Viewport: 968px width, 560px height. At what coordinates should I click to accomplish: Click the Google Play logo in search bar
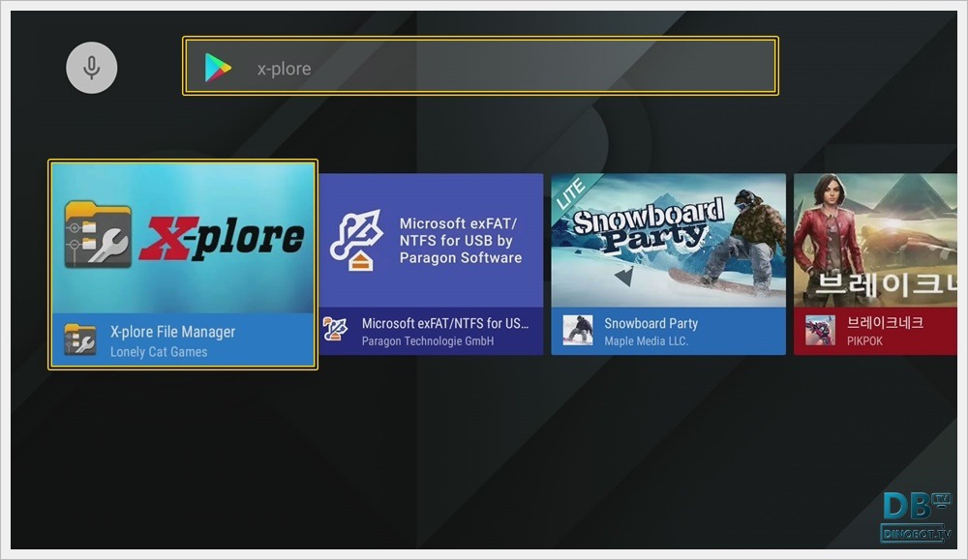(x=218, y=68)
